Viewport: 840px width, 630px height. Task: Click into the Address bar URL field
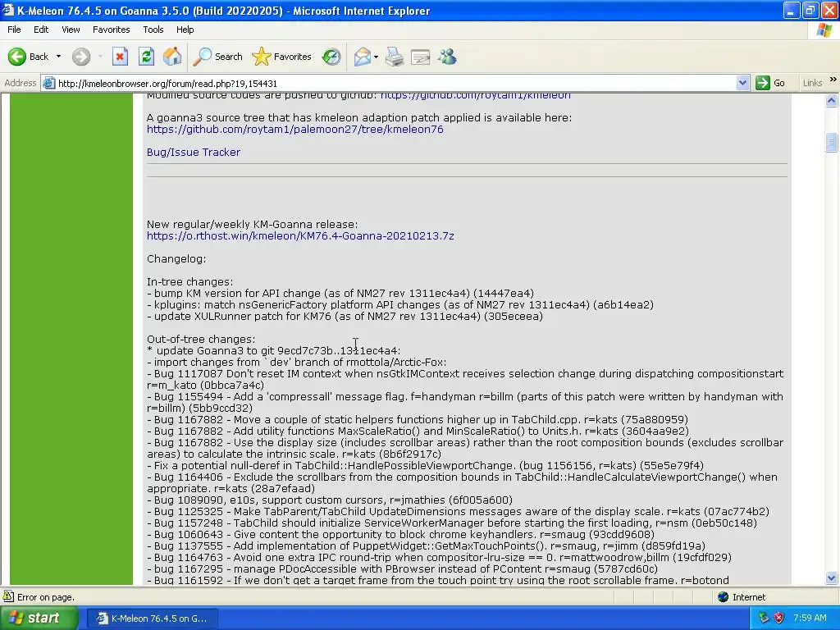[x=396, y=83]
